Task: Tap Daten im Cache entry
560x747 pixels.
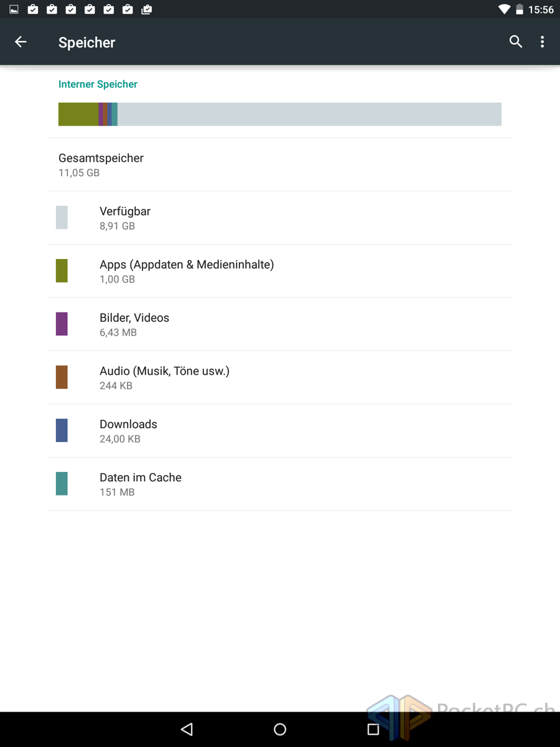Action: point(280,484)
